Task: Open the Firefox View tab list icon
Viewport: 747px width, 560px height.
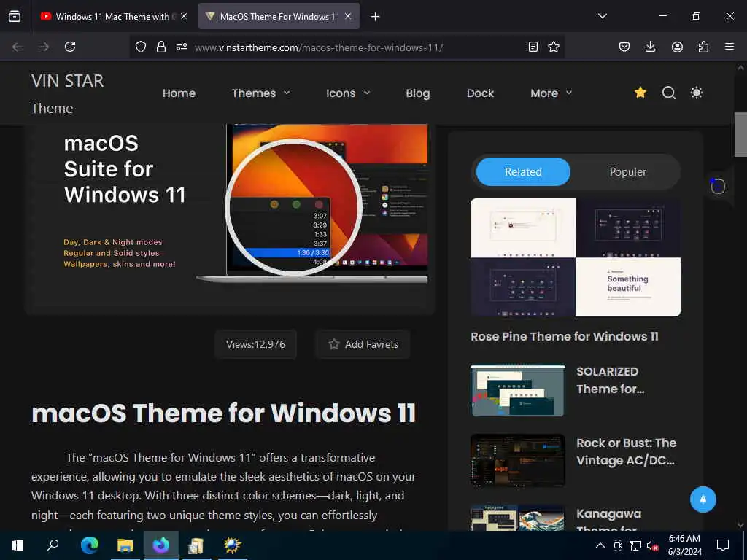Action: 15,16
